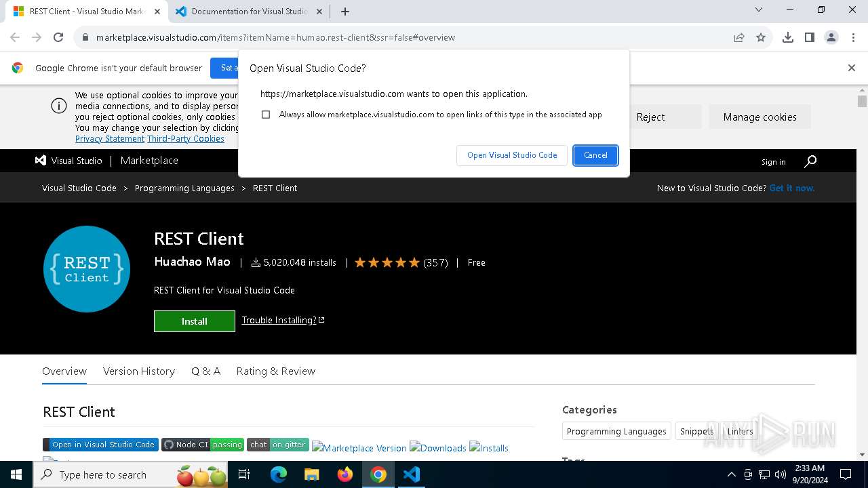Open Visual Studio Code from the taskbar
This screenshot has height=488, width=868.
412,474
